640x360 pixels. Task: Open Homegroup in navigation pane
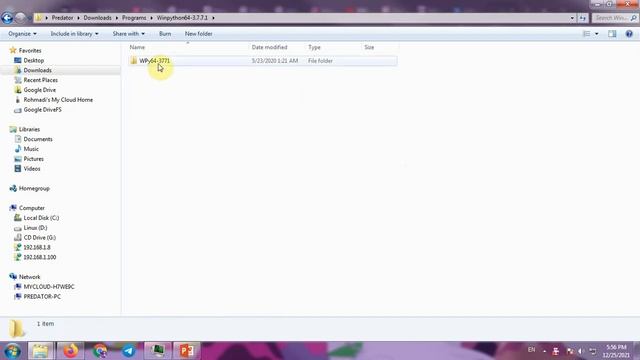34,189
